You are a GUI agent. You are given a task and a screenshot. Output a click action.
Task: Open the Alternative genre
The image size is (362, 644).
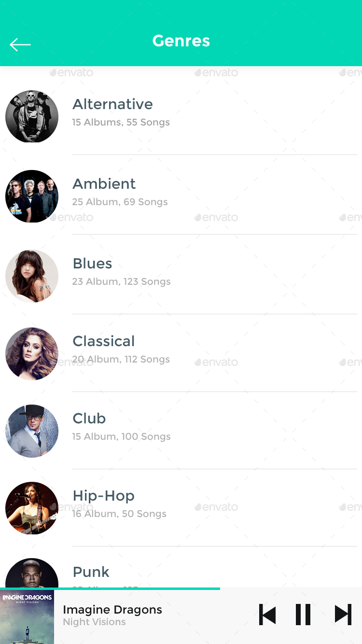coord(112,104)
